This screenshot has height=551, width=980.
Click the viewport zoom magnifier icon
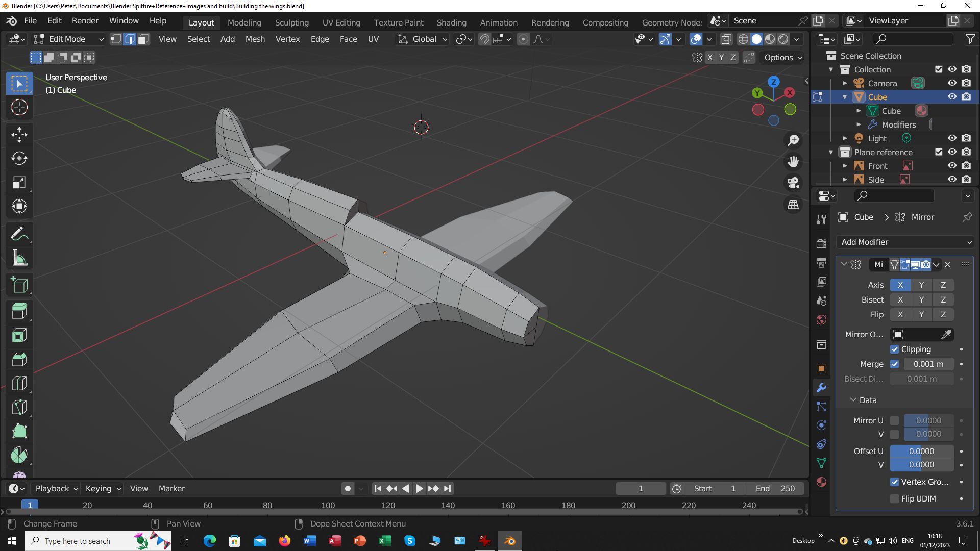coord(793,140)
